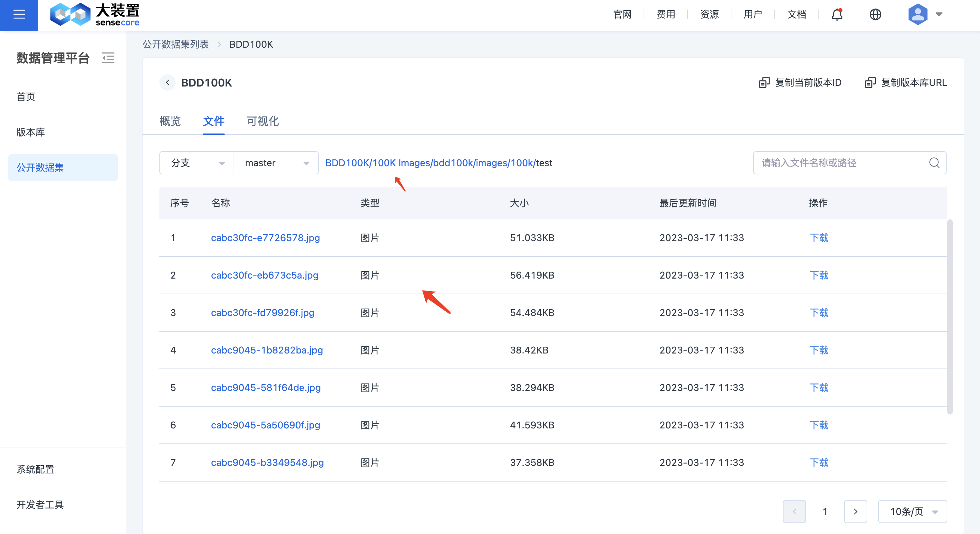Switch to the 概览 tab
Screen dimensions: 980x534
[170, 121]
